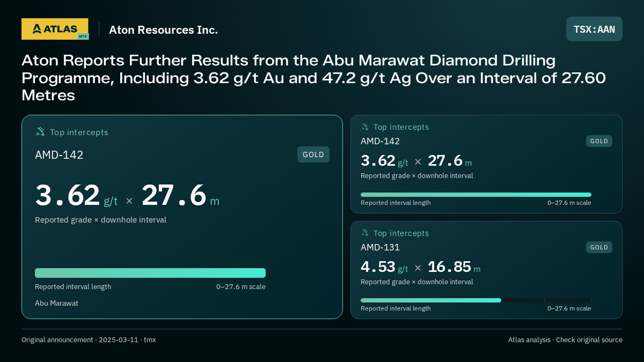This screenshot has height=362, width=644.
Task: Click the Top intercepts label in the AMD-131 card
Action: click(x=401, y=233)
